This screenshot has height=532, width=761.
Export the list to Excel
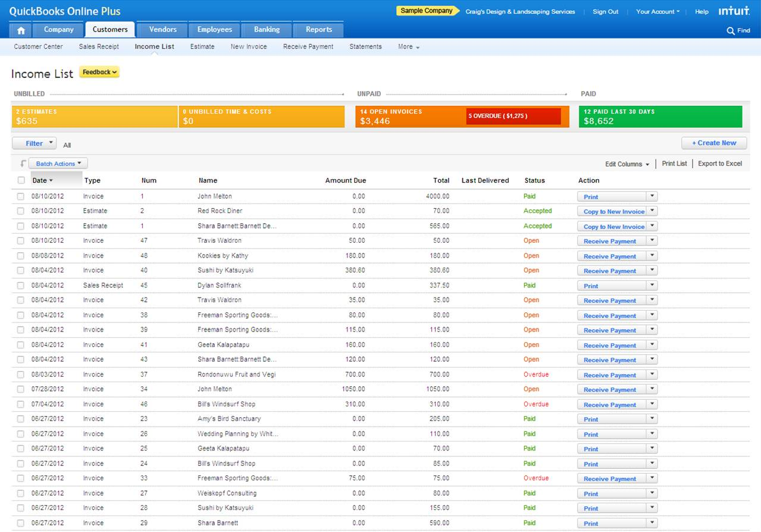click(720, 164)
